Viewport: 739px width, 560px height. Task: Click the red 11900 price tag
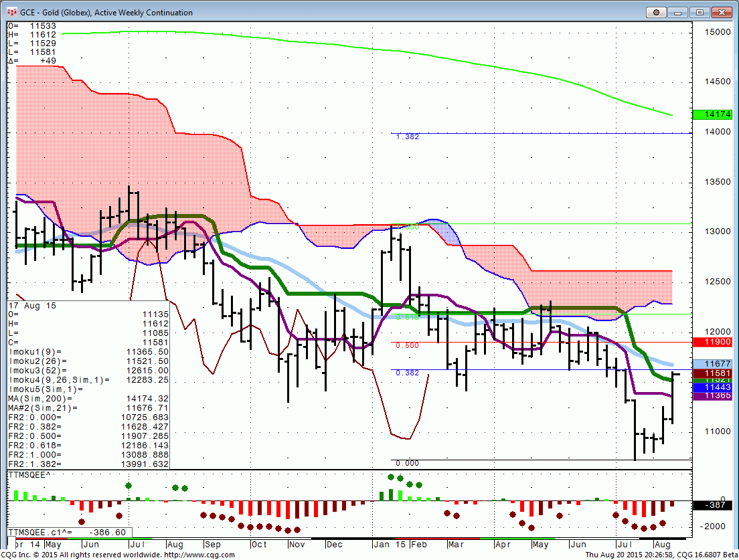[x=713, y=342]
